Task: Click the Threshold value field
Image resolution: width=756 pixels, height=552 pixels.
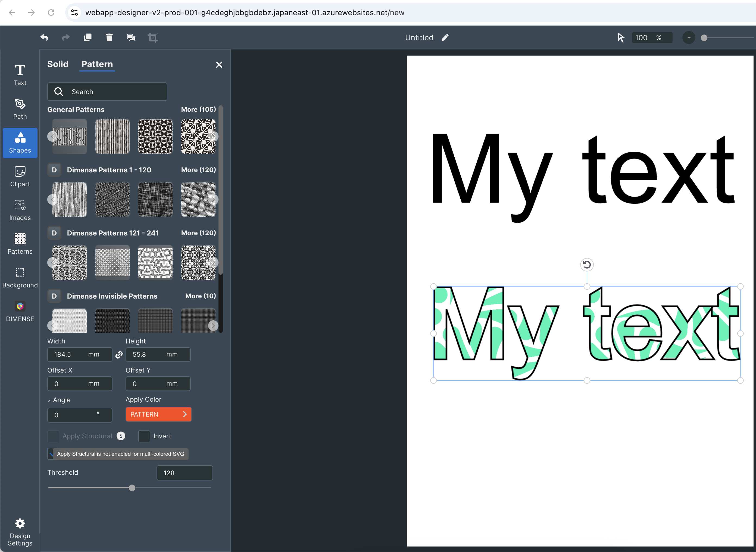Action: (x=185, y=473)
